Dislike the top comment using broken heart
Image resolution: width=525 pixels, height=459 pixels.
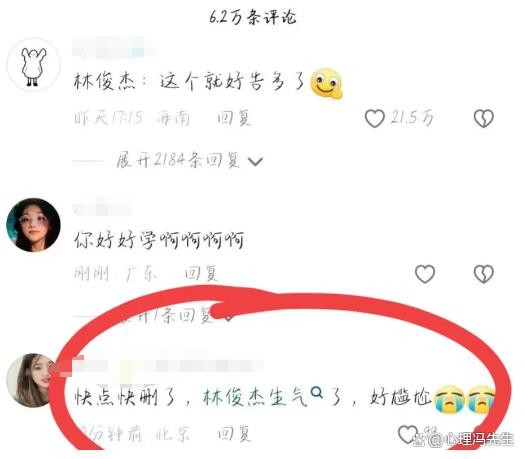(484, 119)
